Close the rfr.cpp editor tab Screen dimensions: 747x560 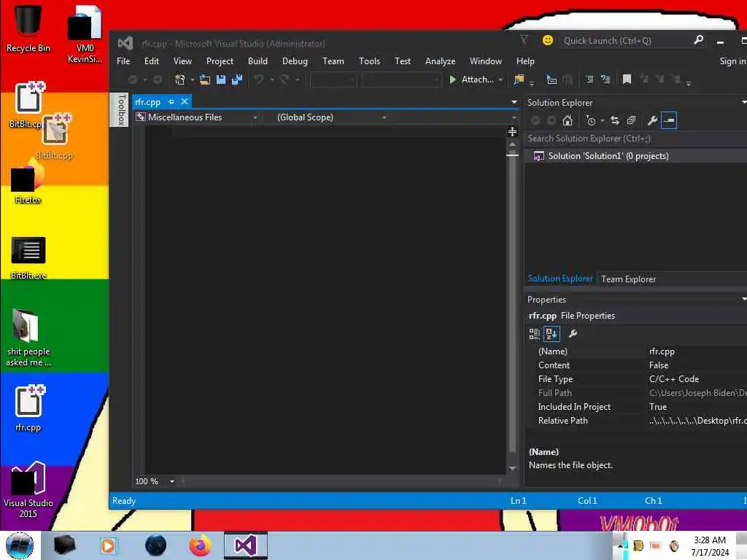pyautogui.click(x=185, y=101)
